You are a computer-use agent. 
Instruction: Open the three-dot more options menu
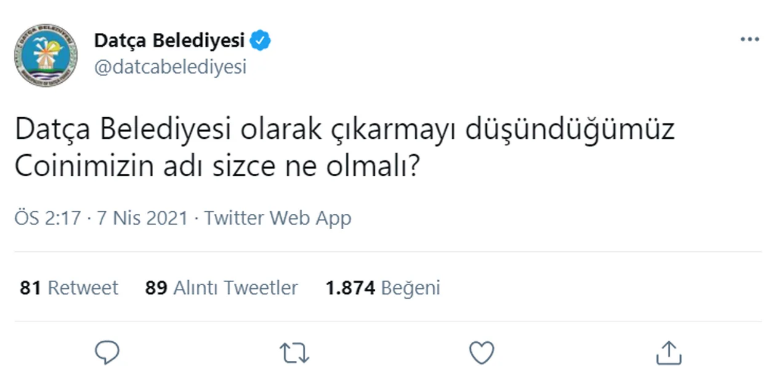[x=749, y=40]
